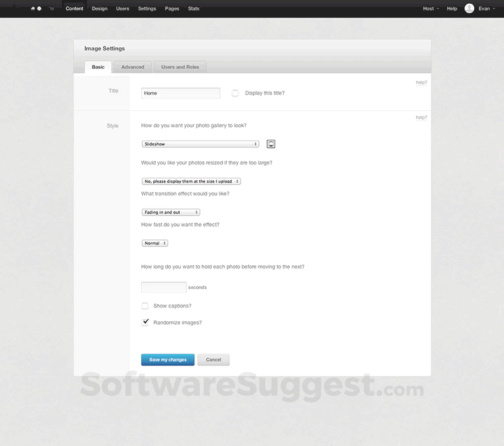Select Design from the navigation menu

pyautogui.click(x=100, y=8)
